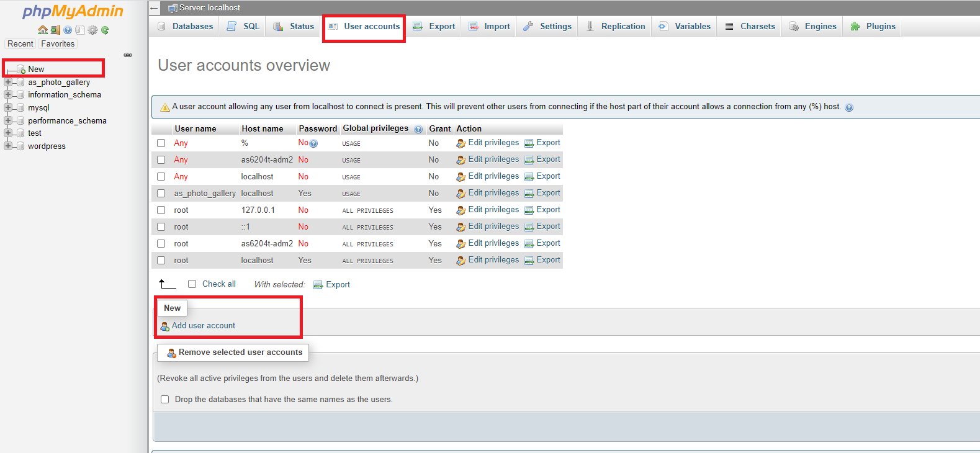This screenshot has width=980, height=453.
Task: Click help icon beside Global privileges header
Action: pos(418,129)
